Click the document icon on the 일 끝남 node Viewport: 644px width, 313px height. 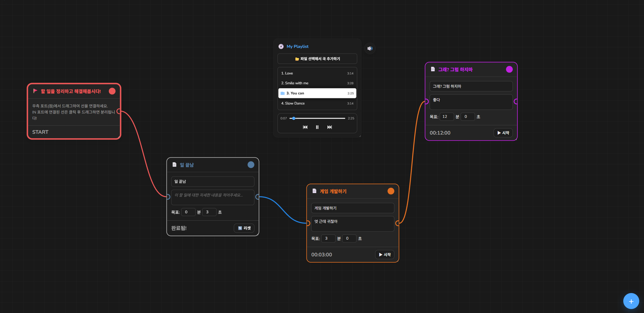tap(174, 164)
